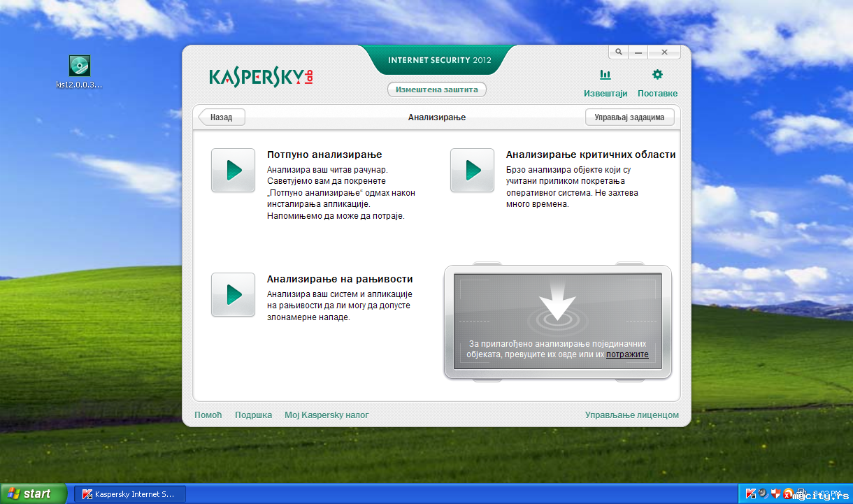The image size is (853, 504).
Task: Select Анализирање критичних области heading text
Action: 591,154
